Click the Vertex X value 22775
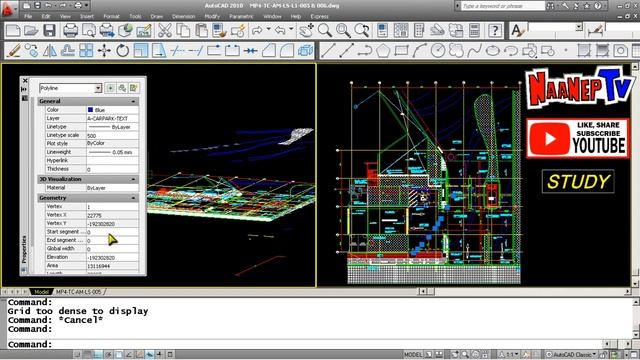This screenshot has height=360, width=640. (112, 215)
